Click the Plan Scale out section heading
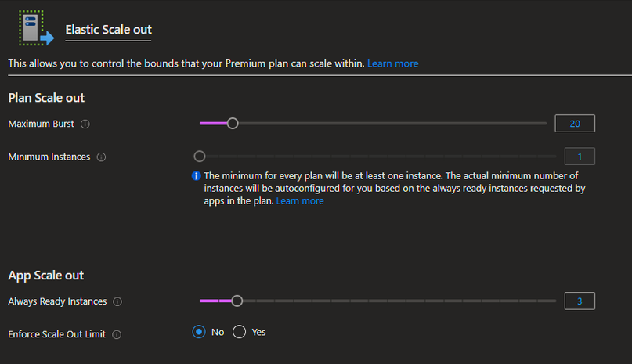Viewport: 632px width, 364px height. coord(46,98)
